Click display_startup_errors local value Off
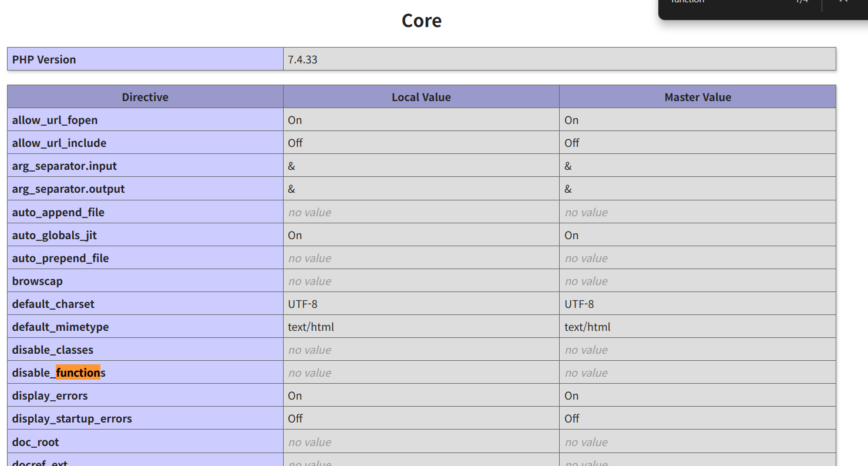868x466 pixels. [295, 418]
